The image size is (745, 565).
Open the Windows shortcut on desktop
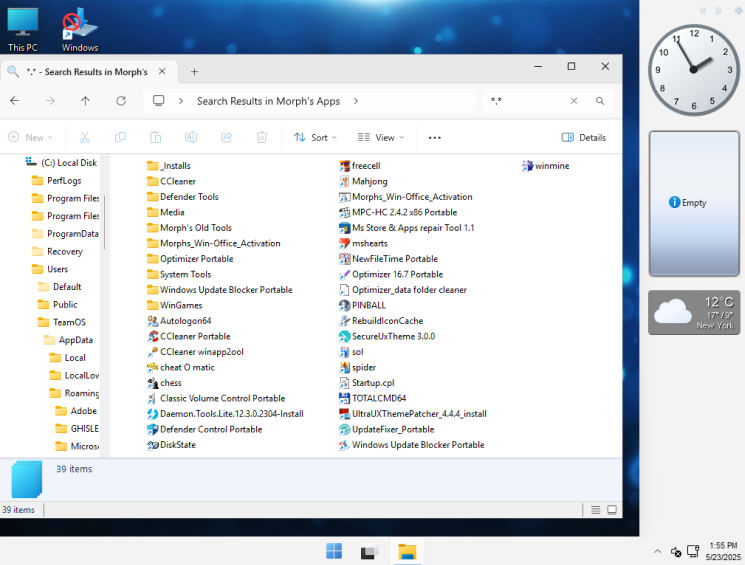pos(79,29)
